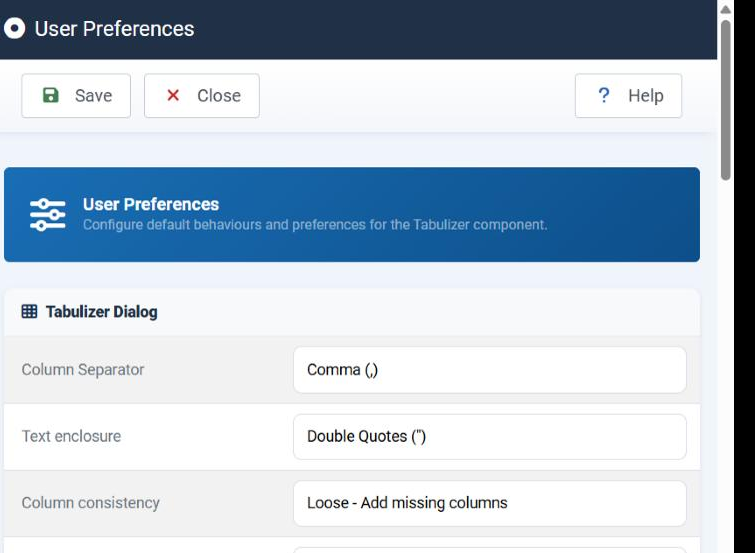
Task: Click the 'Configure default behaviours' description text
Action: click(x=315, y=225)
